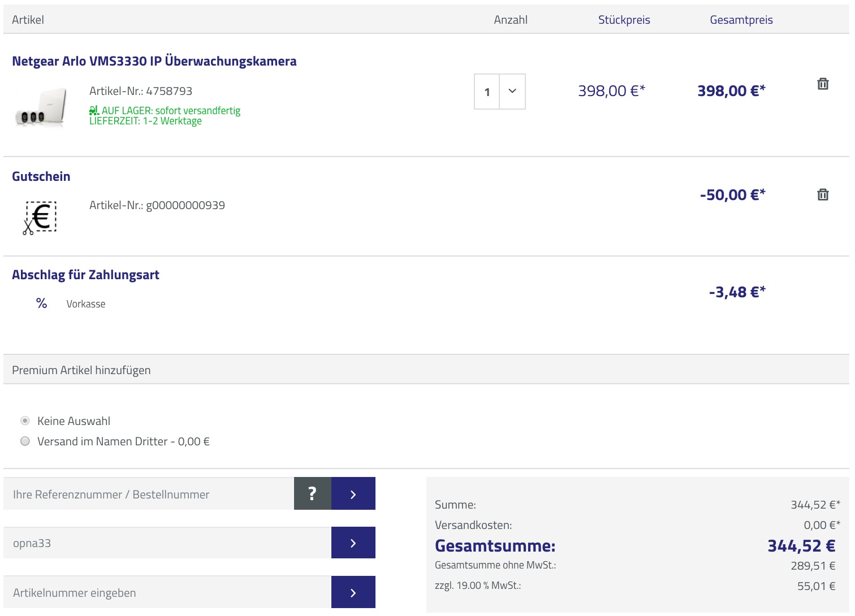Remove the Gutschein voucher via trash icon

coord(823,195)
